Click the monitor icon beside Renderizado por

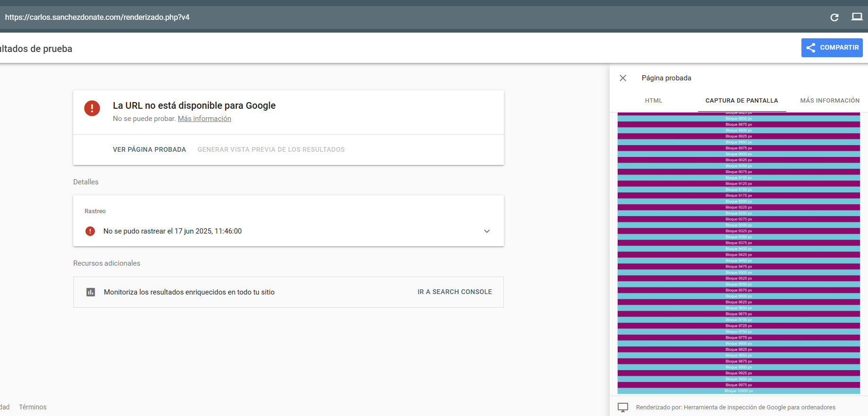click(623, 407)
